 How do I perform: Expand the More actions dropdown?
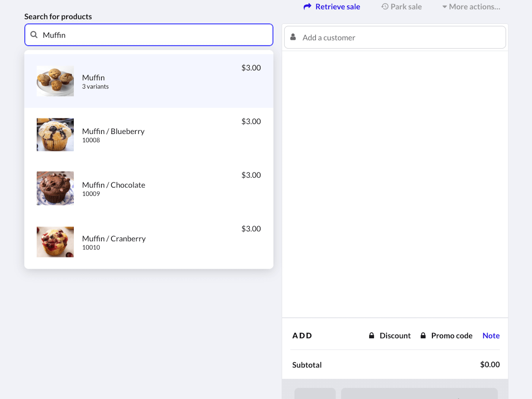(471, 7)
